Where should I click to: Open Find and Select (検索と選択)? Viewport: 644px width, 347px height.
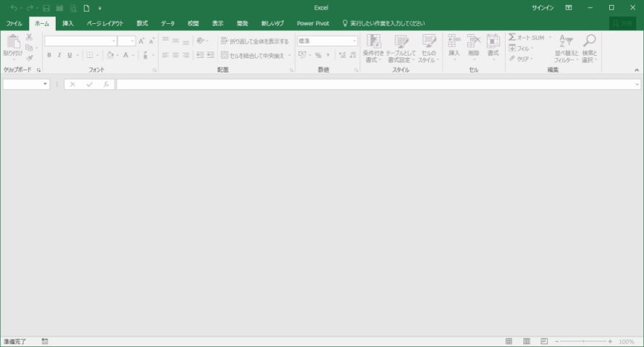click(590, 49)
